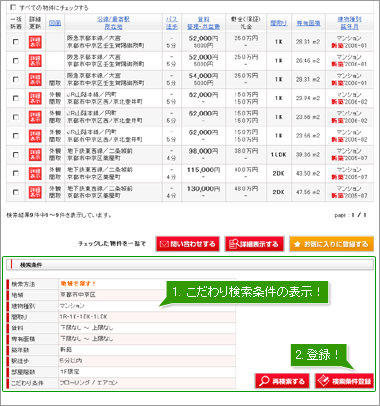Click the 115,000円 rent value
This screenshot has width=380, height=406.
click(203, 170)
